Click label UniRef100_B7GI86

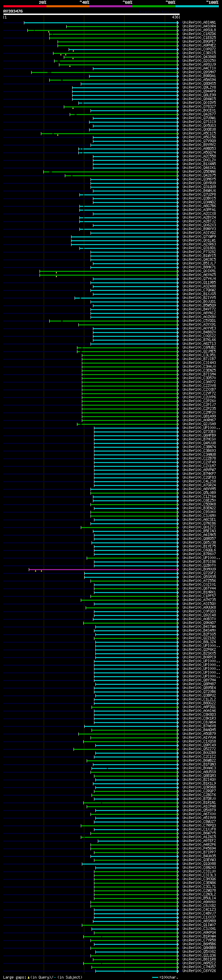click(199, 562)
